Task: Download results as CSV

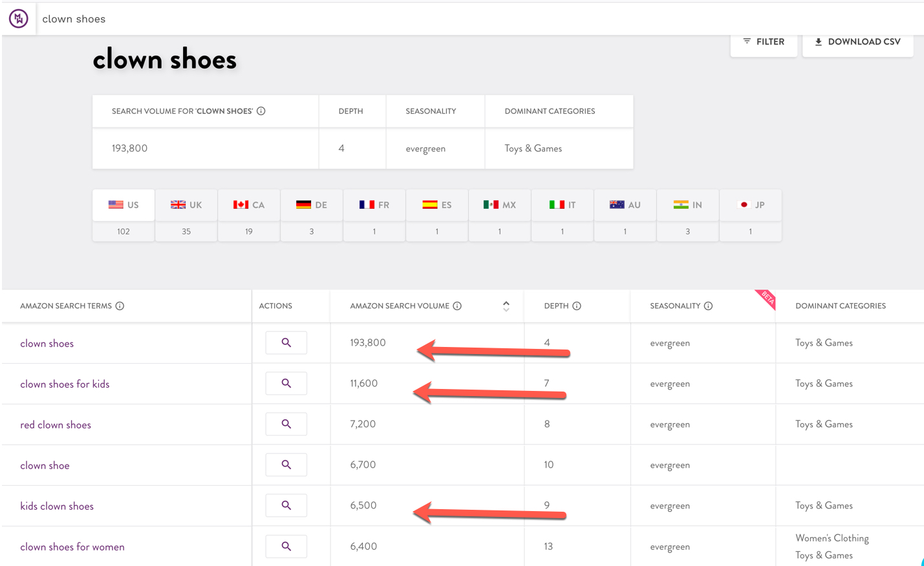Action: (x=857, y=42)
